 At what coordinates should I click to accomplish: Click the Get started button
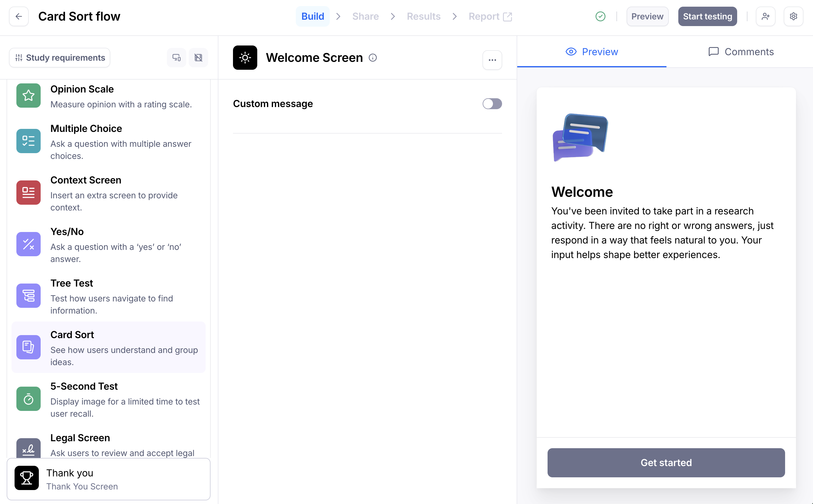point(666,463)
